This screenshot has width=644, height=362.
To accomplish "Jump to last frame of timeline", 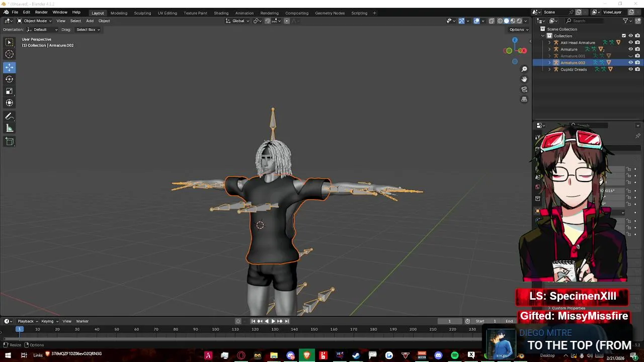I will (287, 321).
